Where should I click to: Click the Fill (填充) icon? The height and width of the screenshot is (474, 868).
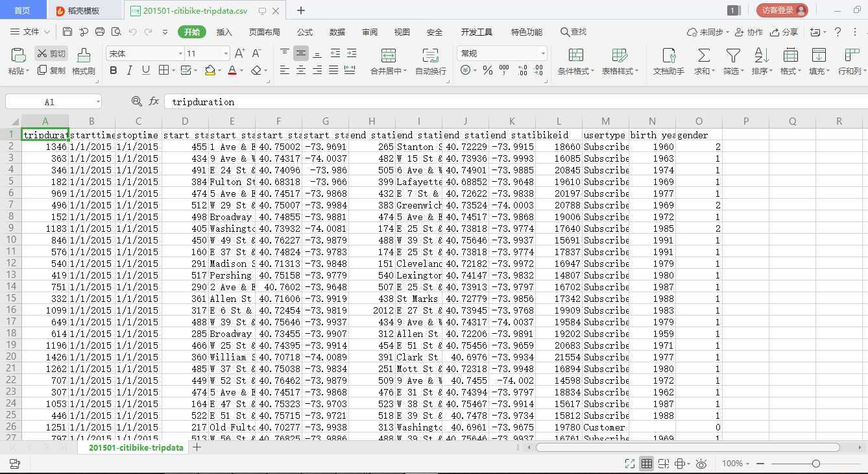[x=819, y=55]
